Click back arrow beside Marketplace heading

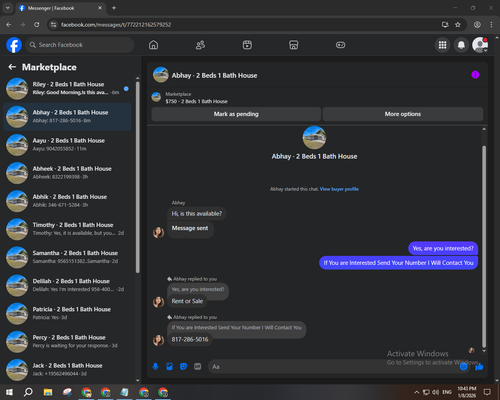tap(12, 67)
